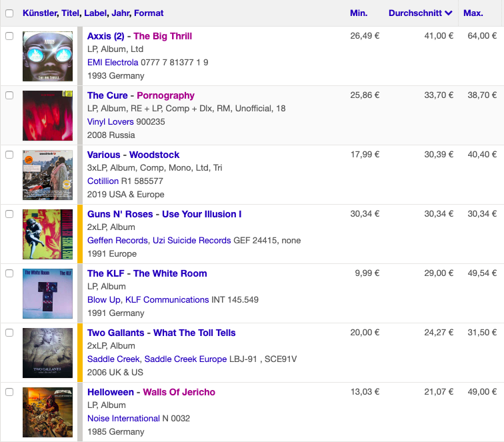
Task: Open Use Your Illusion I cover thumbnail
Action: tap(47, 235)
